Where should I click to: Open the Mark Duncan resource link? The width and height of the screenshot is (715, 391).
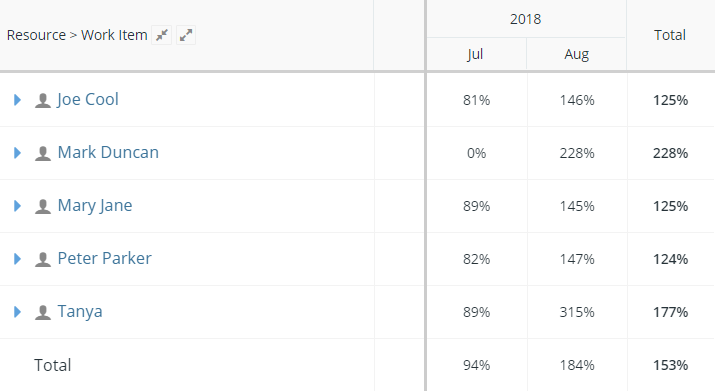pyautogui.click(x=108, y=152)
